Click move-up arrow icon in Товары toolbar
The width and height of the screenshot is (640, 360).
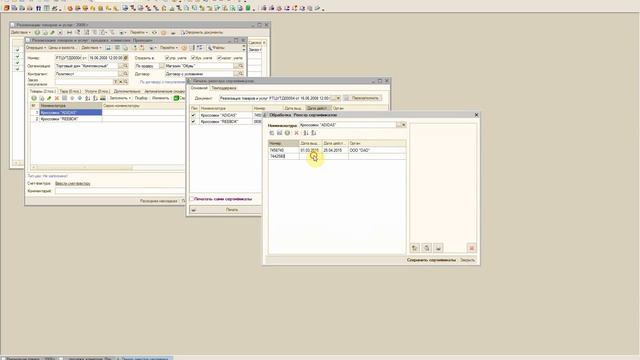click(x=72, y=98)
